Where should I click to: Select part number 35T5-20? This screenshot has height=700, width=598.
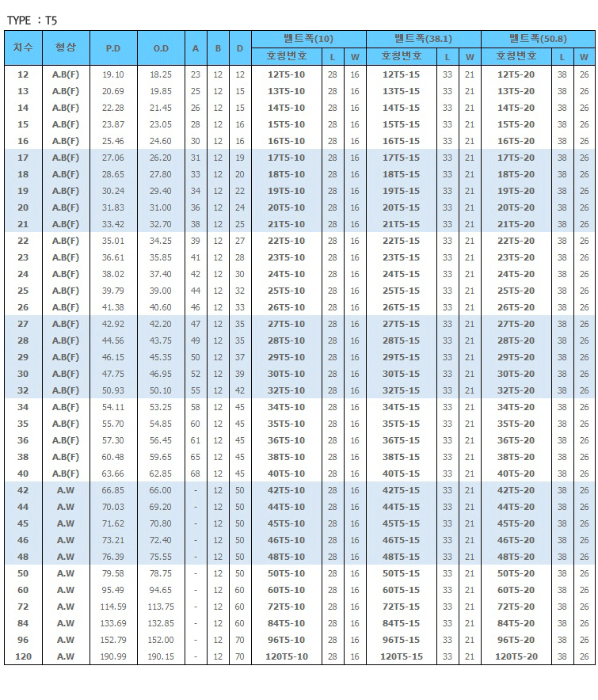coord(516,424)
